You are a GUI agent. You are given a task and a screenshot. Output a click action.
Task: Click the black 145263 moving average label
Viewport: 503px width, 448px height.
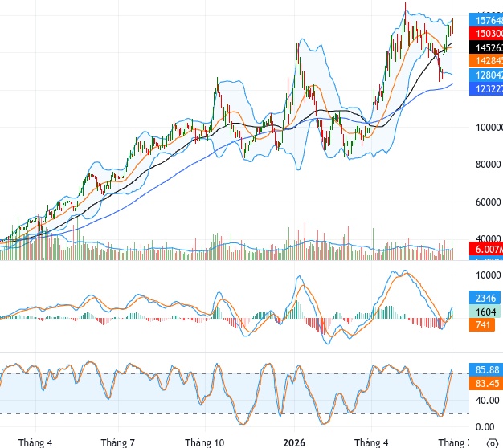coord(486,47)
